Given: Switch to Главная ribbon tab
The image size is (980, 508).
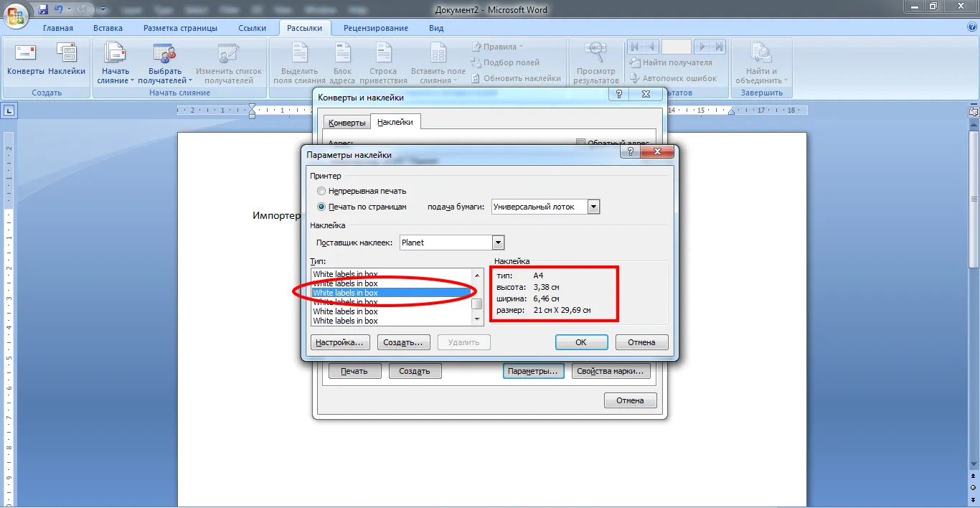Looking at the screenshot, I should pos(58,28).
